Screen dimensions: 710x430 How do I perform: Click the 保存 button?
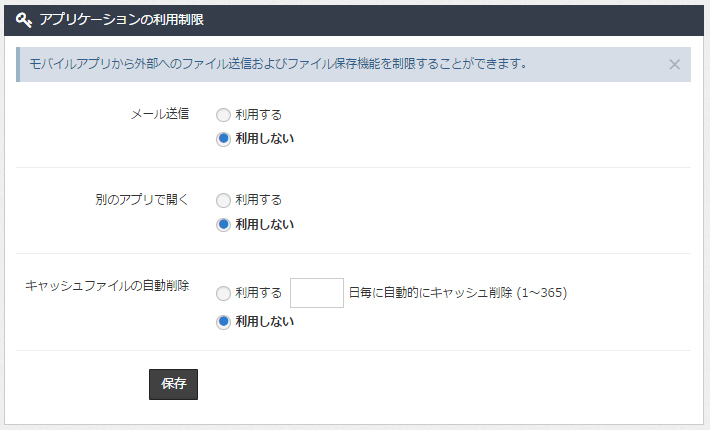[x=173, y=384]
